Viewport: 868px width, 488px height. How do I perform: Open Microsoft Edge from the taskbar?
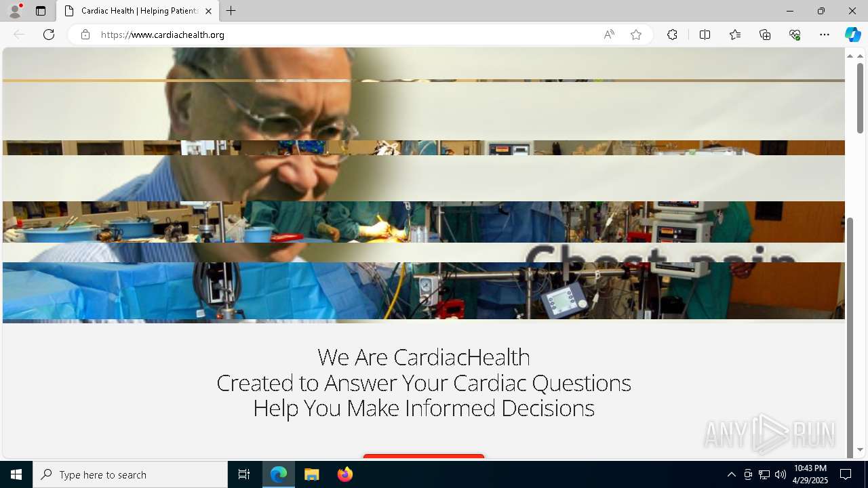(x=279, y=474)
